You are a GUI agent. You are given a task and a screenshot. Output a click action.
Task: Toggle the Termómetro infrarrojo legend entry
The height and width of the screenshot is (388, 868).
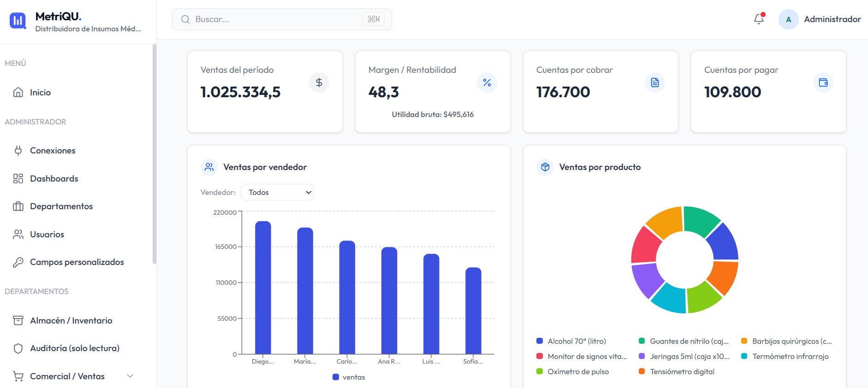pyautogui.click(x=785, y=356)
